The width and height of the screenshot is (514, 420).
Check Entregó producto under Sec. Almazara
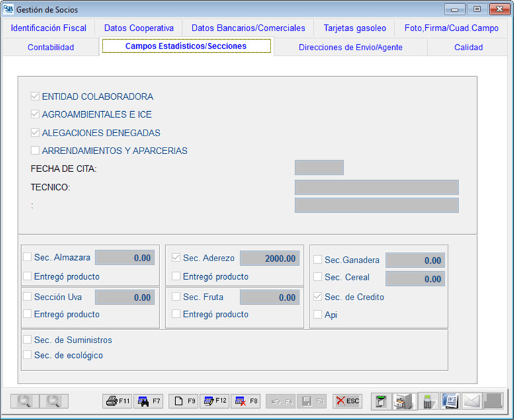[x=28, y=276]
